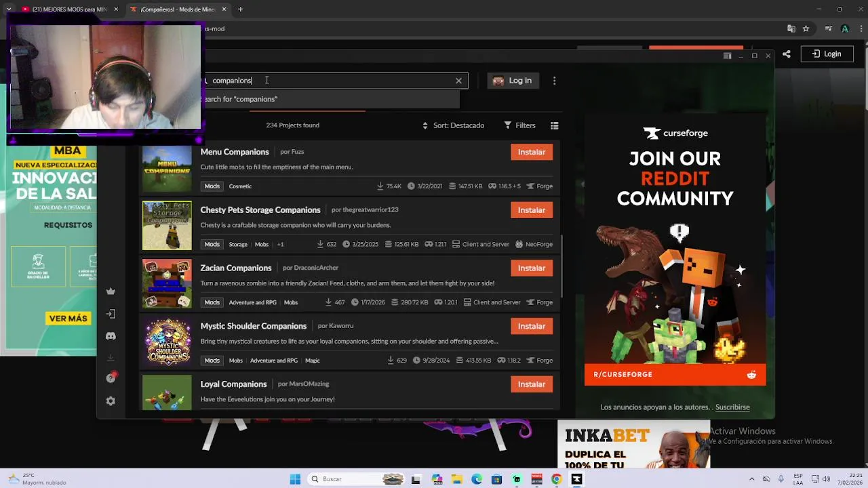868x488 pixels.
Task: Bookmark this page with the star icon
Action: pyautogui.click(x=806, y=28)
